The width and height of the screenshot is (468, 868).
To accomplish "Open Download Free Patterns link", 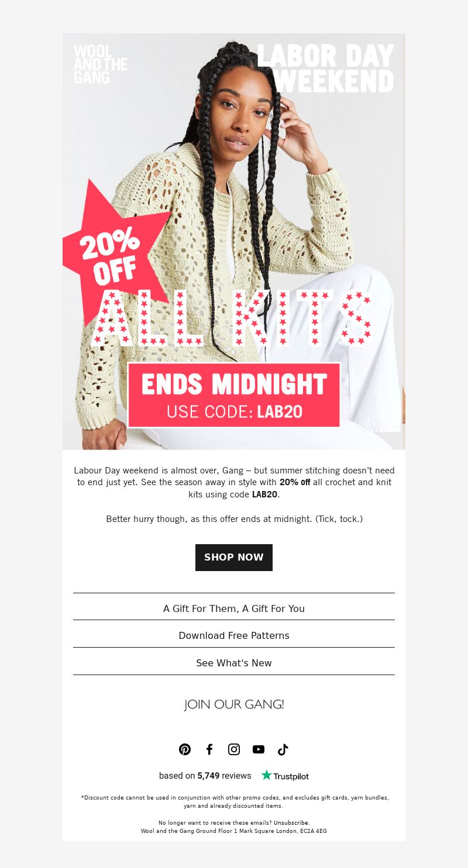I will tap(234, 635).
